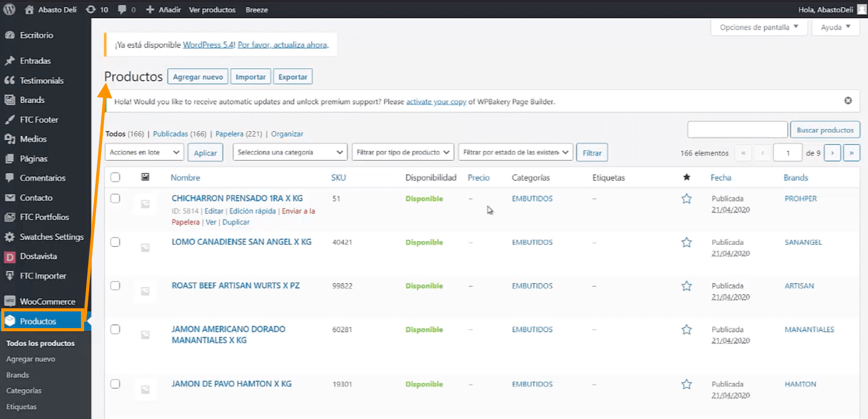Click the image column header icon
868x419 pixels.
click(x=145, y=177)
